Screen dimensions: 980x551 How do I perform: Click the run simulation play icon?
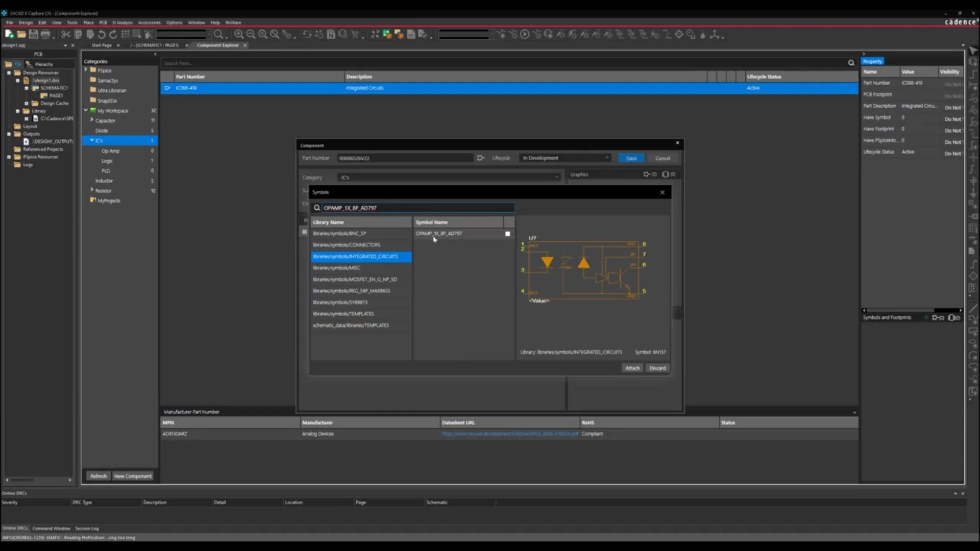(x=525, y=34)
